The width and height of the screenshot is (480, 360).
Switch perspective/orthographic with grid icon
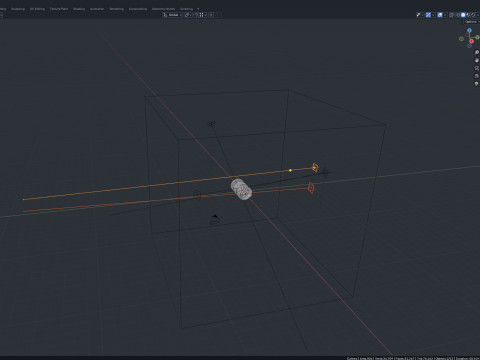point(476,76)
